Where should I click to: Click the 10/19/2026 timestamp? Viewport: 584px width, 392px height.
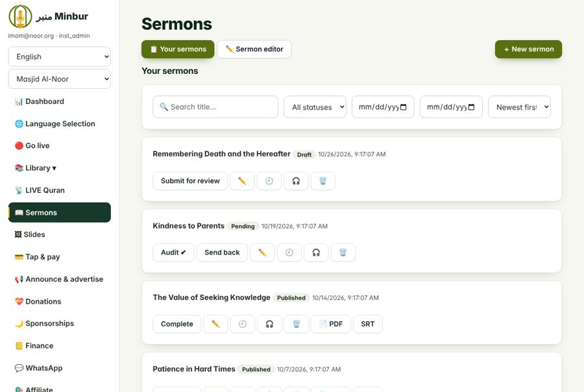[x=295, y=227]
